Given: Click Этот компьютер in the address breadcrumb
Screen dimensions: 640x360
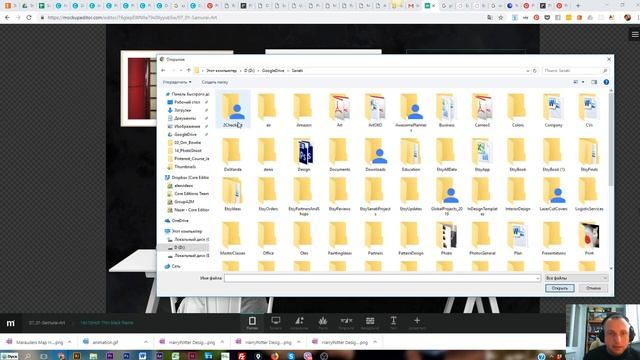Looking at the screenshot, I should point(221,71).
